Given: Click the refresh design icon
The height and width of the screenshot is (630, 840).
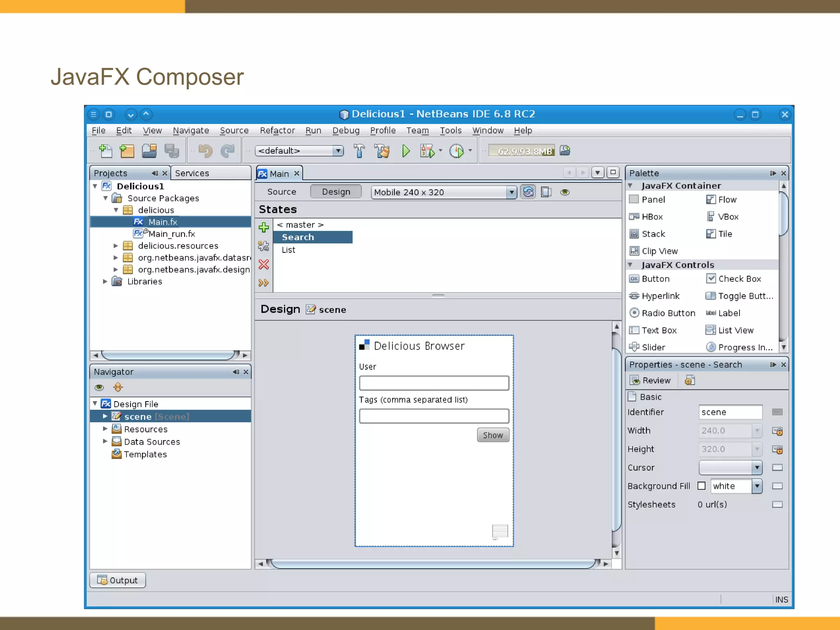Looking at the screenshot, I should click(x=528, y=192).
